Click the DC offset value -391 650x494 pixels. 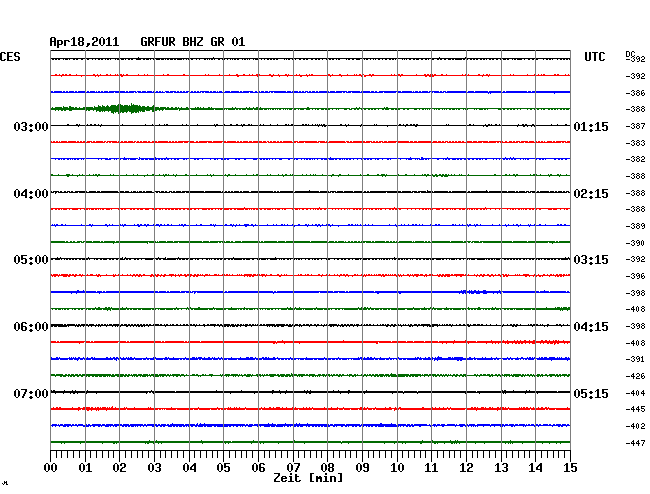tap(635, 359)
